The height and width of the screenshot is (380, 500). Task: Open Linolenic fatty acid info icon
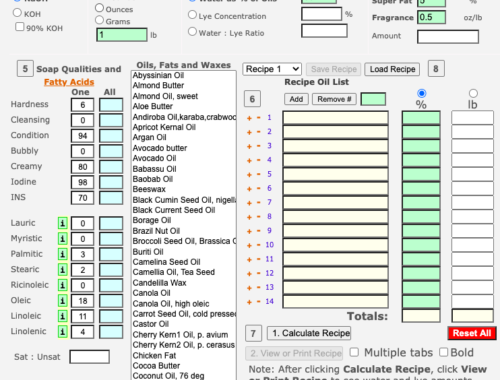tap(63, 332)
